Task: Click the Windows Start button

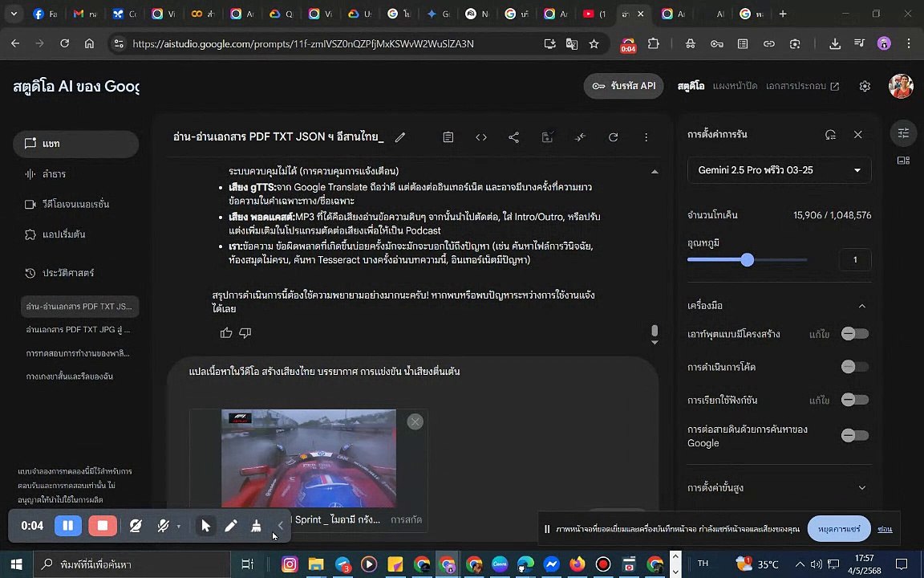Action: (x=16, y=564)
